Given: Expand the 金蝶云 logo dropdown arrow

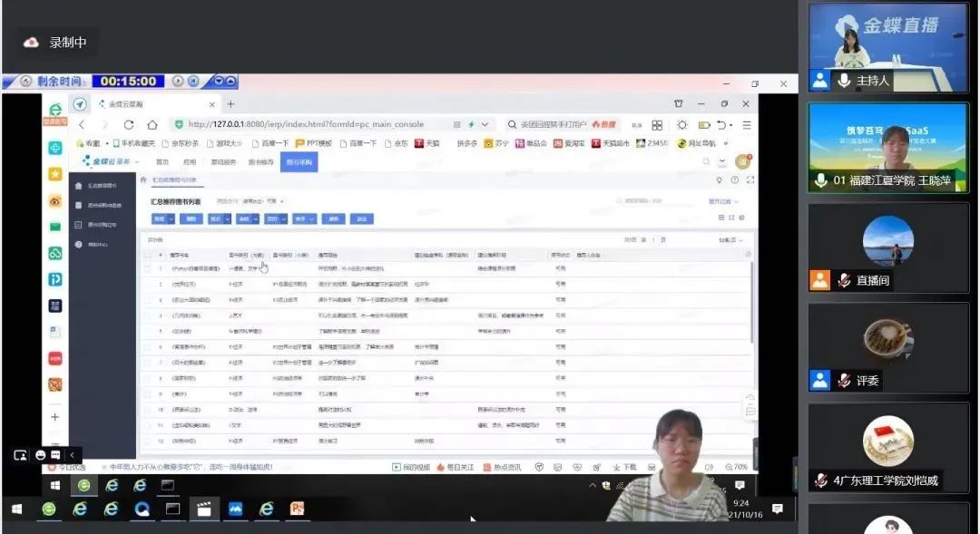Looking at the screenshot, I should pos(138,161).
